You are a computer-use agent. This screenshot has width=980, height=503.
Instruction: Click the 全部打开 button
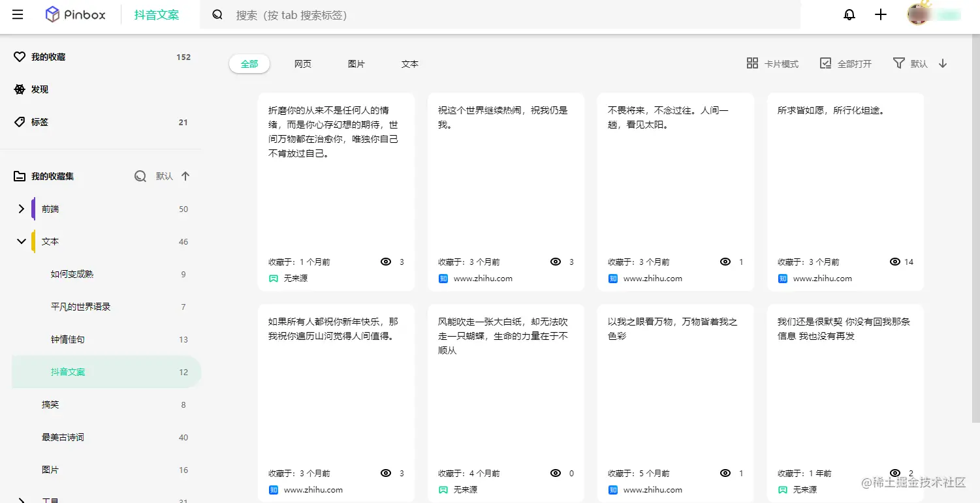point(846,63)
